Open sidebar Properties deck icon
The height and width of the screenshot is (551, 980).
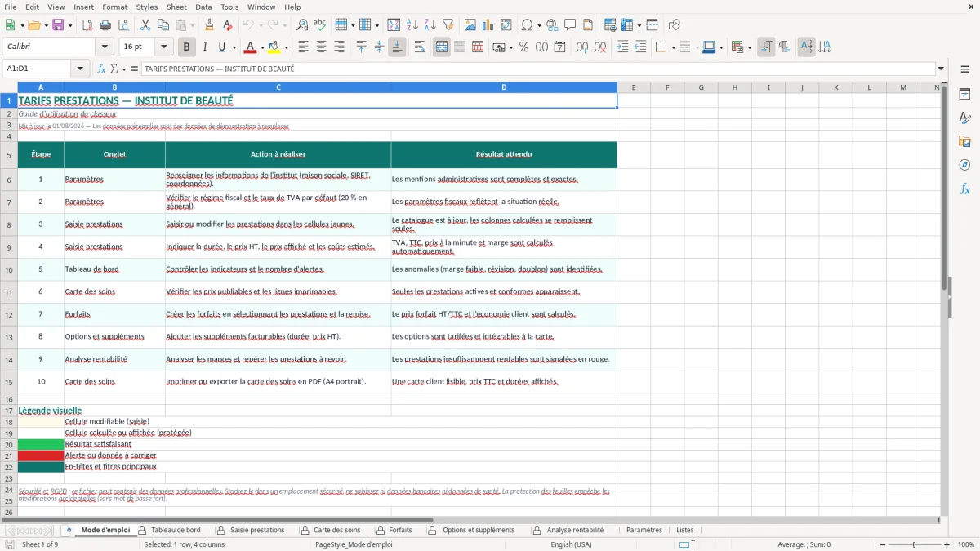pyautogui.click(x=964, y=95)
